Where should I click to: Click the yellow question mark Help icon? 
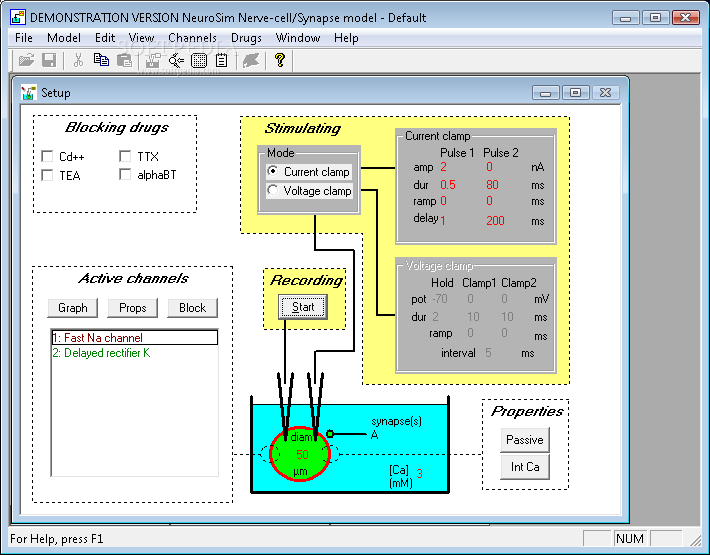[280, 60]
